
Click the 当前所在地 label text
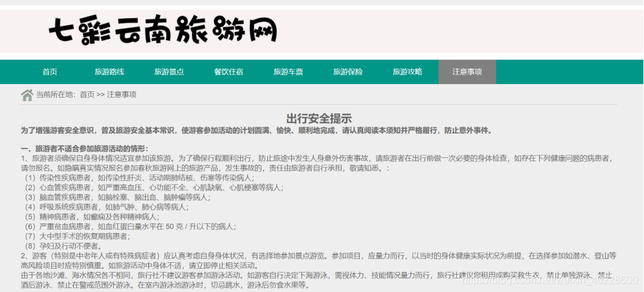(x=56, y=95)
